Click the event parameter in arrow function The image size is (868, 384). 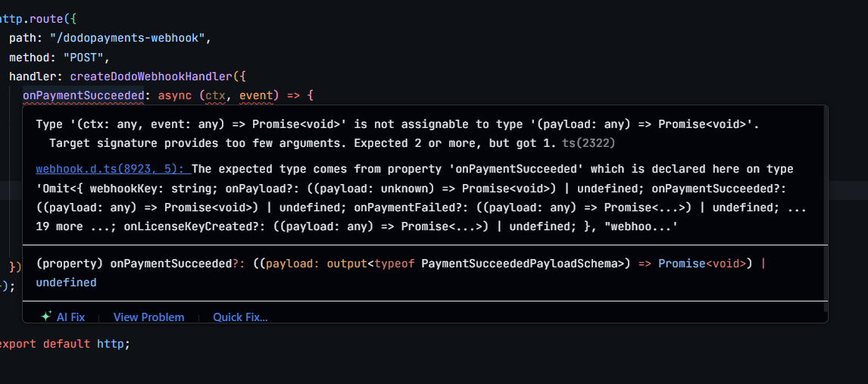(x=256, y=95)
